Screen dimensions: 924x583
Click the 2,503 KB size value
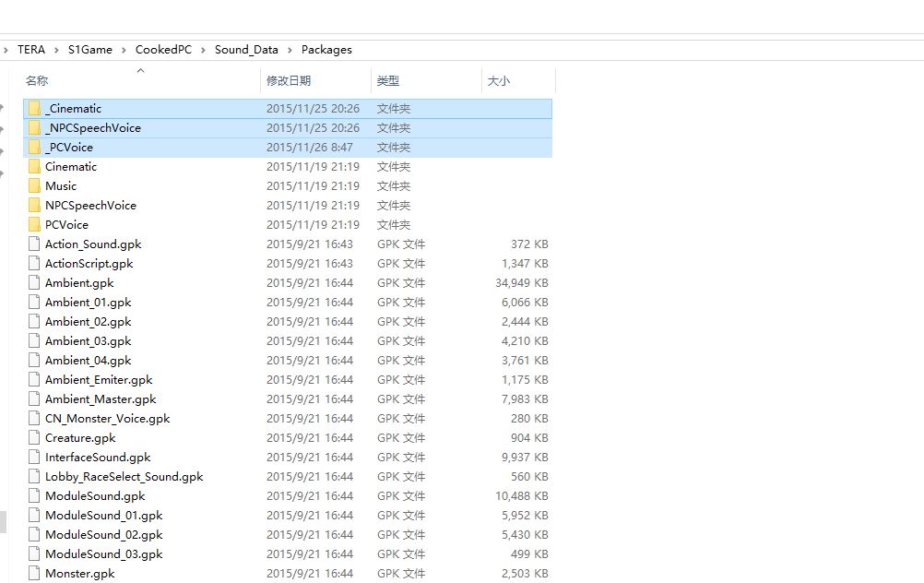pyautogui.click(x=525, y=574)
